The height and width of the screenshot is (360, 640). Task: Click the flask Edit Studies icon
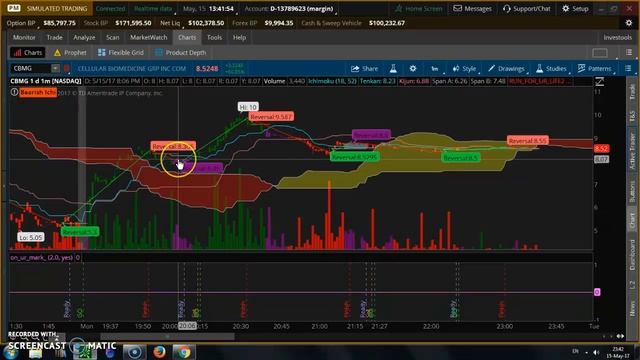point(393,69)
